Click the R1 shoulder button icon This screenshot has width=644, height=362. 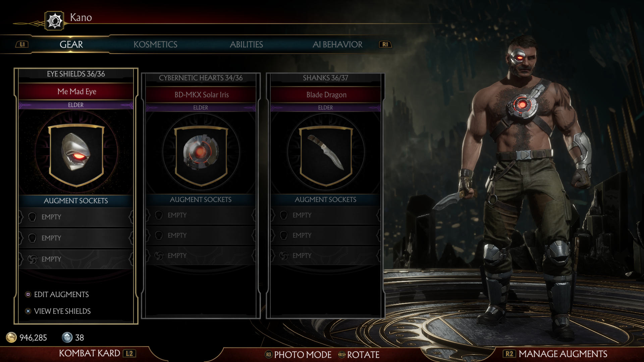pyautogui.click(x=385, y=44)
